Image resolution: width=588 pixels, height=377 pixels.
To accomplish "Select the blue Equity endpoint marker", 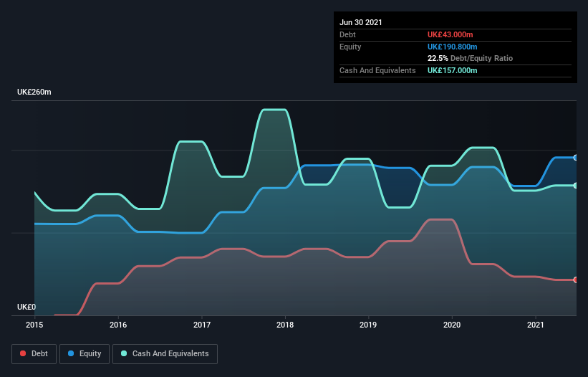I will 576,158.
